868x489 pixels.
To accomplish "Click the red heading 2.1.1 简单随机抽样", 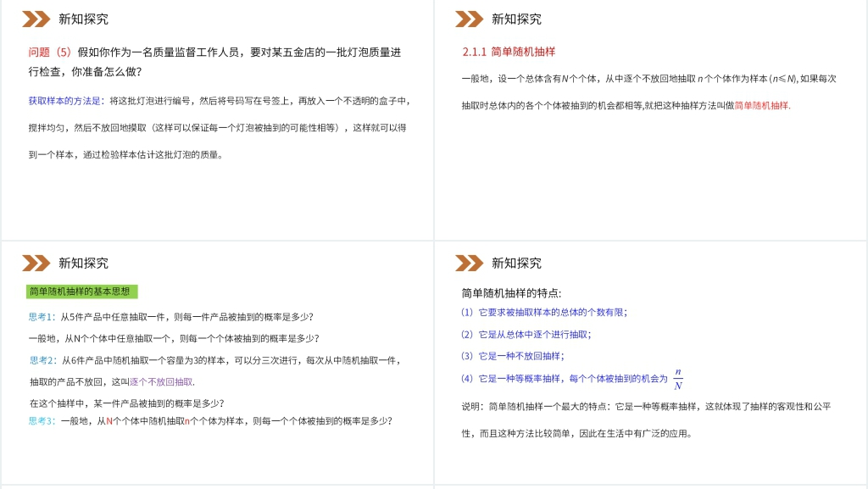I will click(509, 52).
